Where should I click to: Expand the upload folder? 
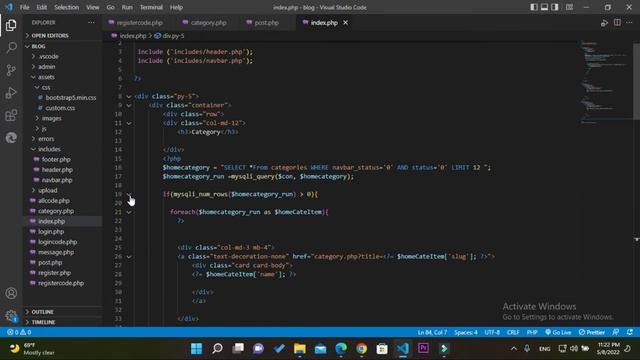pyautogui.click(x=47, y=190)
